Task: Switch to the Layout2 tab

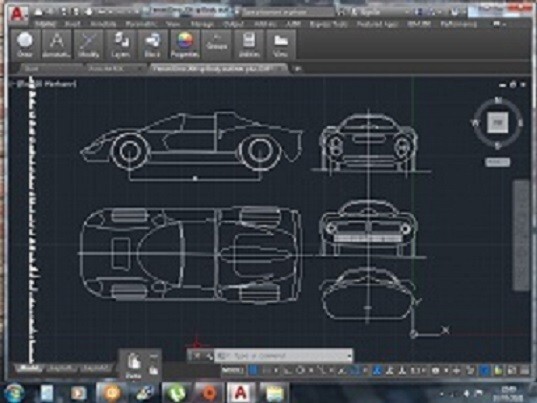Action: coord(96,368)
